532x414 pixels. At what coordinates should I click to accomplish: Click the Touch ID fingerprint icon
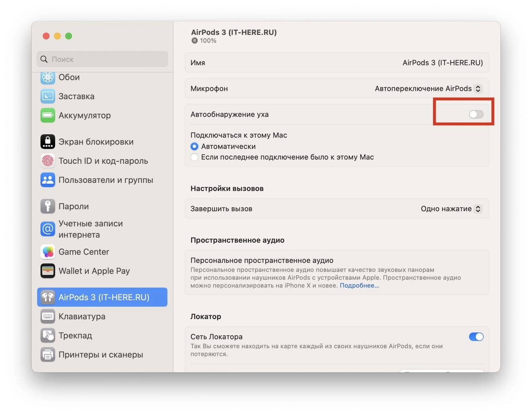pyautogui.click(x=48, y=161)
